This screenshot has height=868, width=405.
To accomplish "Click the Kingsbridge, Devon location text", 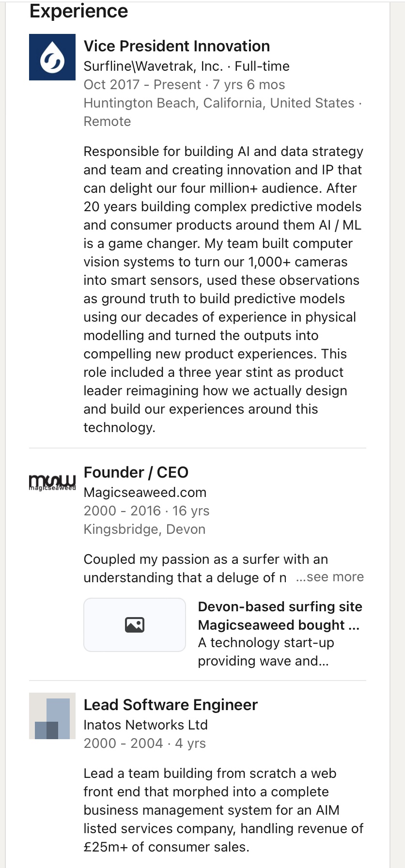I will point(144,529).
